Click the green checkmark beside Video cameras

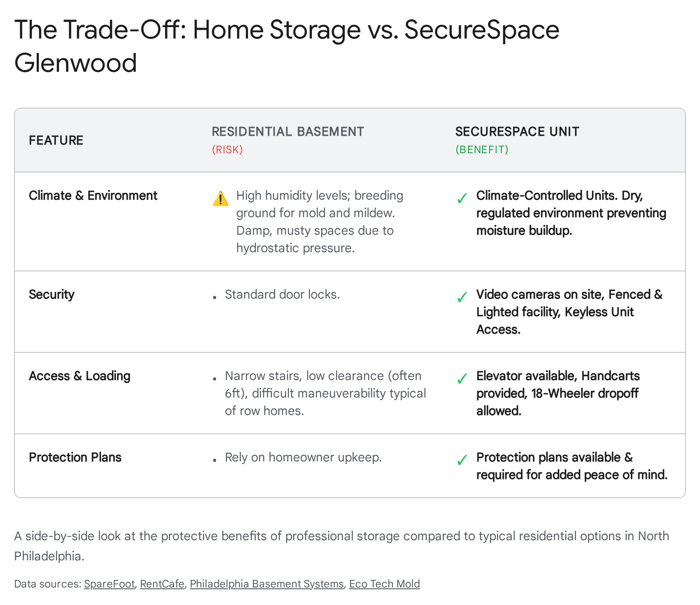(x=462, y=298)
